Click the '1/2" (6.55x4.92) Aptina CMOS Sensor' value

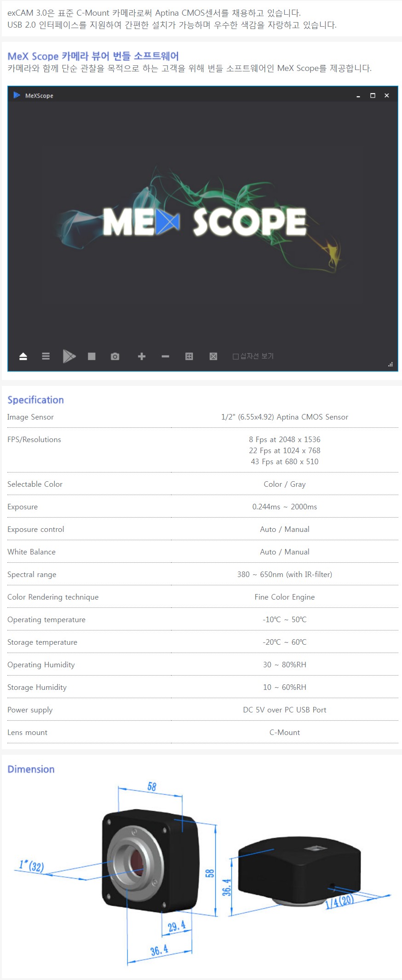tap(285, 417)
